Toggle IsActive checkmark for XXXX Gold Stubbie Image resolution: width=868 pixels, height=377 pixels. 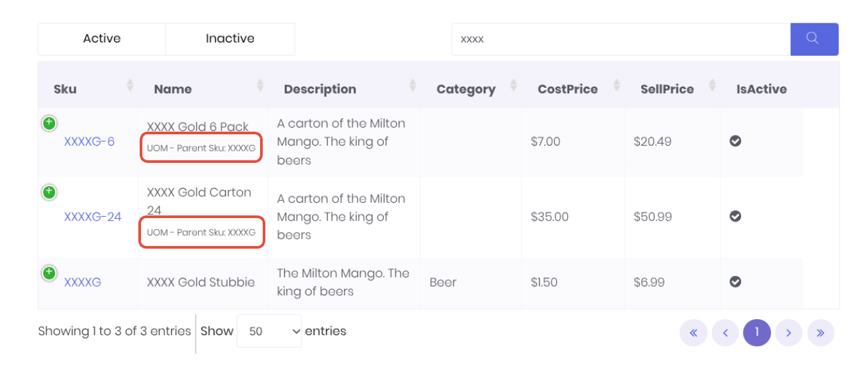coord(735,282)
